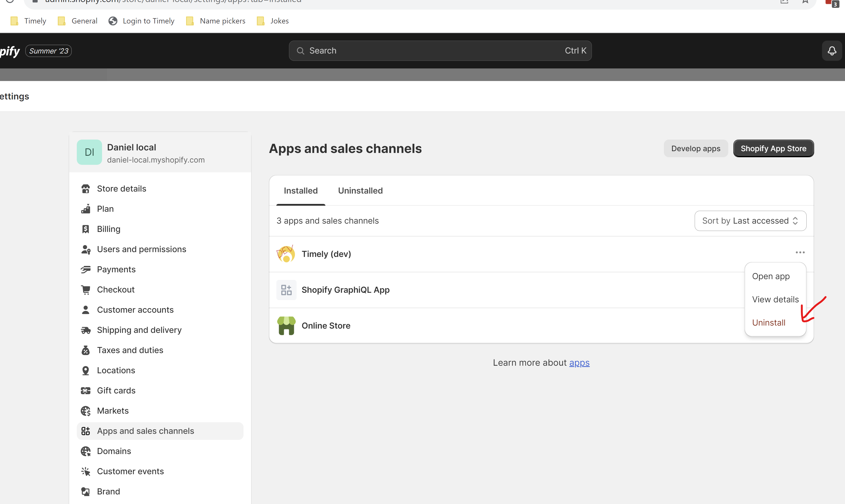This screenshot has width=845, height=504.
Task: Open the Sort by Last accessed dropdown
Action: coord(750,221)
